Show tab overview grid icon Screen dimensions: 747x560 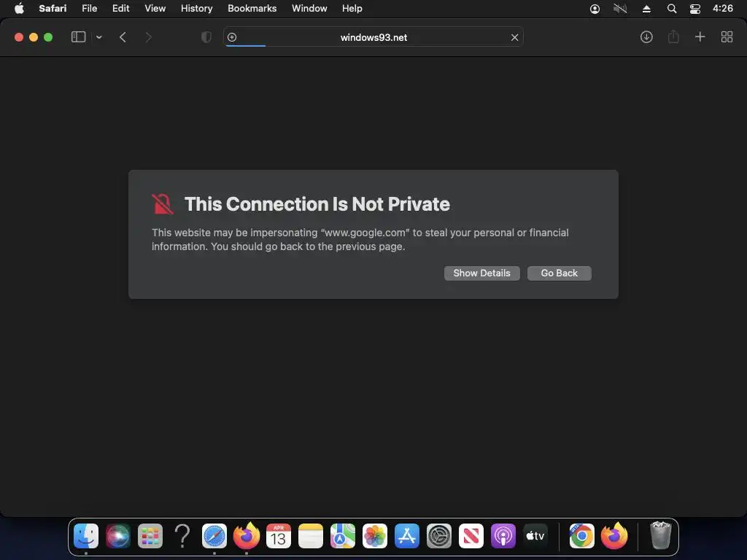[727, 37]
